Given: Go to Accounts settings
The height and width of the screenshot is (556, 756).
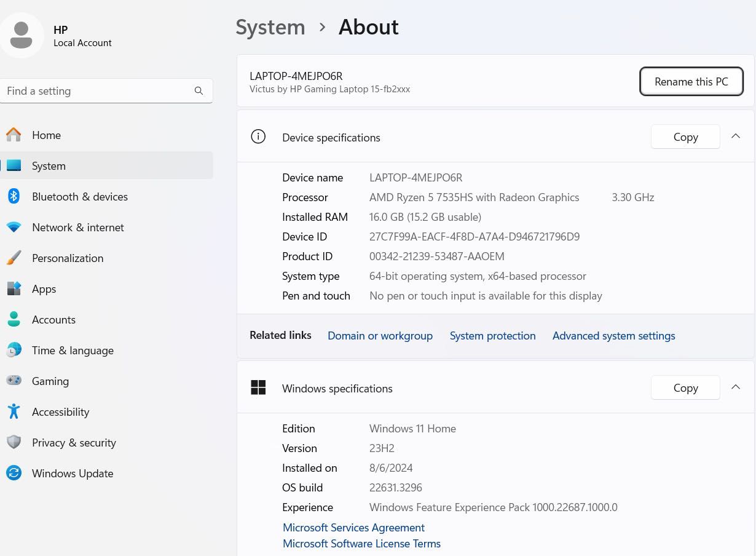Looking at the screenshot, I should coord(106,319).
